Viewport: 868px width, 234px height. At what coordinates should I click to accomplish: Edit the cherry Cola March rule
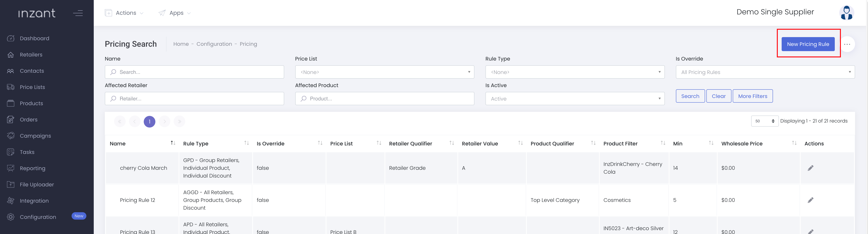point(810,168)
